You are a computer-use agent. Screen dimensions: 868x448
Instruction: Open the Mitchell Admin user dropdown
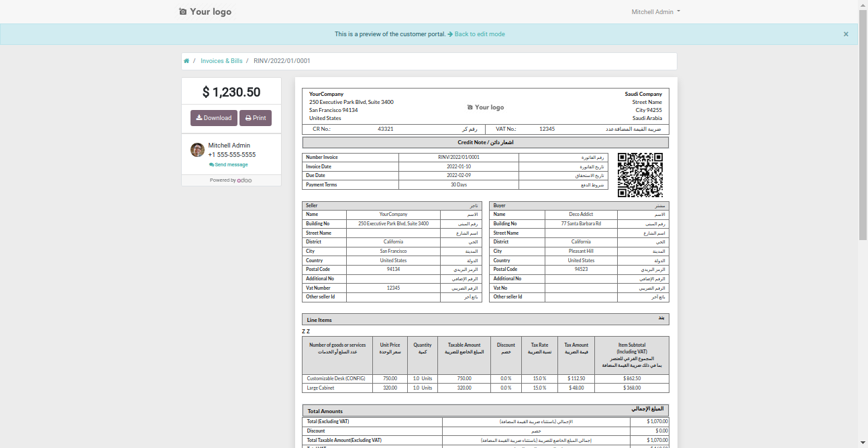tap(655, 12)
